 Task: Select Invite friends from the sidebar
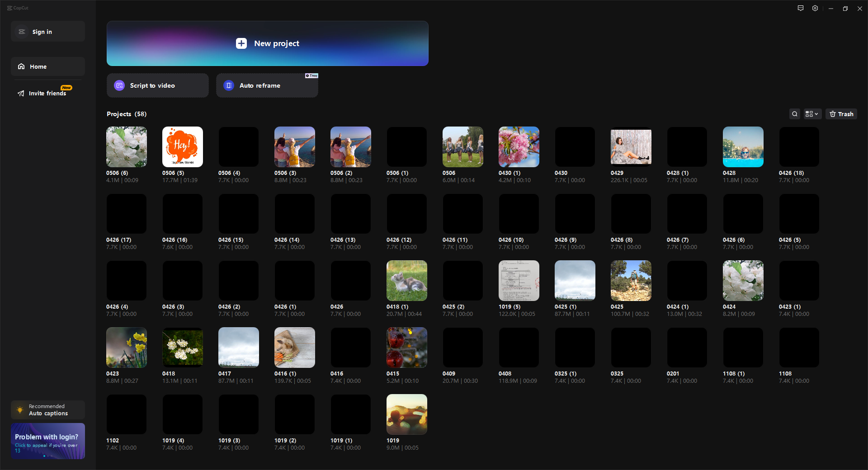[47, 93]
